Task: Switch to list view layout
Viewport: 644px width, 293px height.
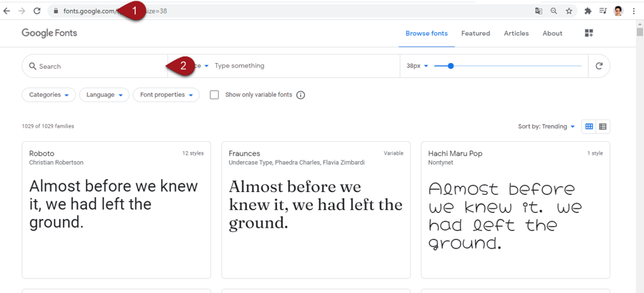Action: pos(602,127)
